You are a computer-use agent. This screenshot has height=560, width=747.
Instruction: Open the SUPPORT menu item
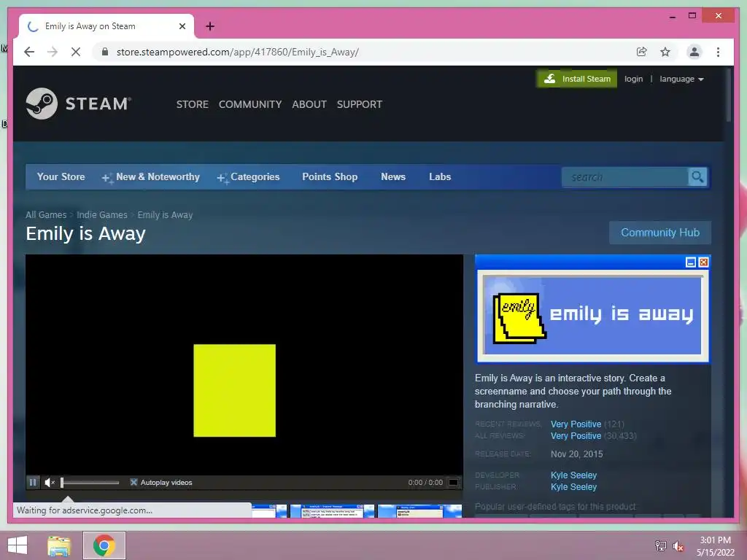pyautogui.click(x=360, y=104)
